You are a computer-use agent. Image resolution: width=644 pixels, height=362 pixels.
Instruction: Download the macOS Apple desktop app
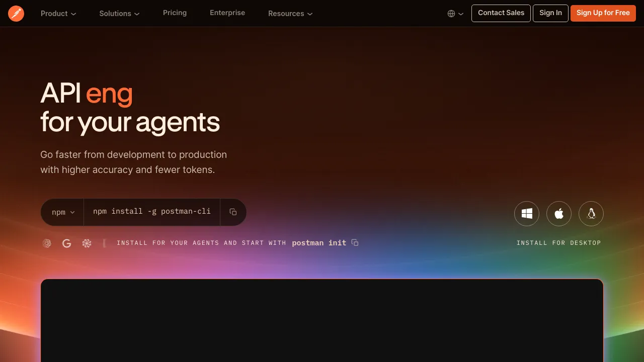[x=559, y=214]
